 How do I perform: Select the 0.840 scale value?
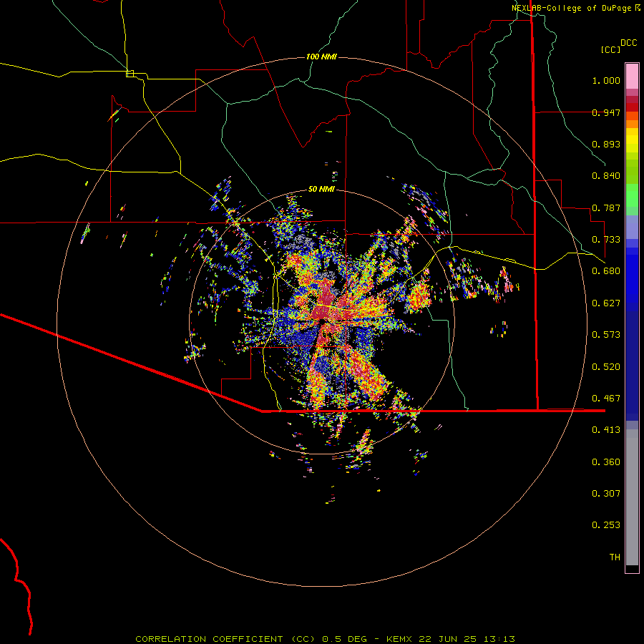tap(606, 176)
